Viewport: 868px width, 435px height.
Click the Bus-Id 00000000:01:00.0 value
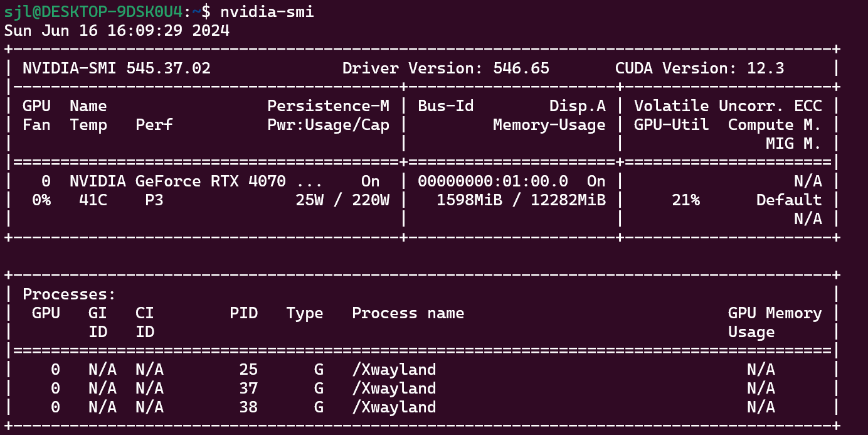pos(492,181)
